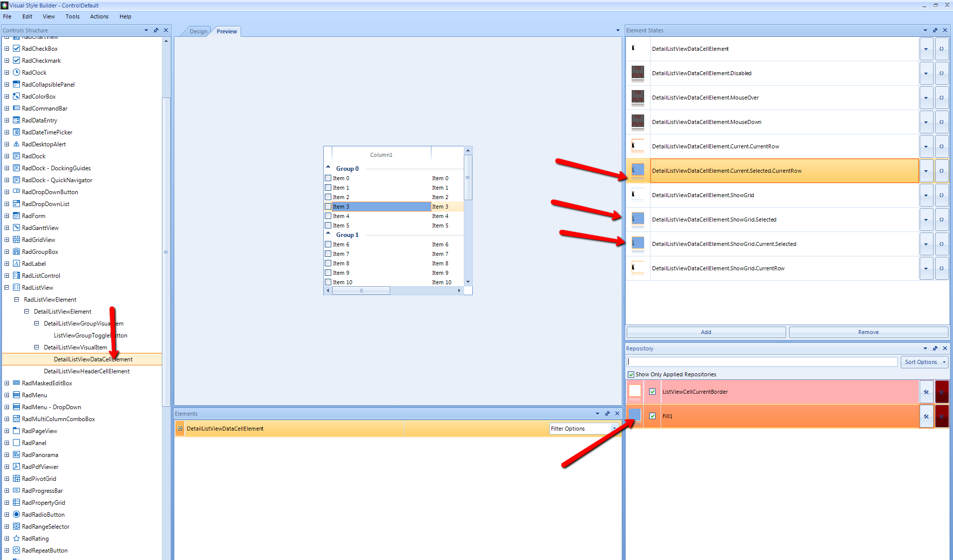Click the Column1 header in preview list
The image size is (953, 560).
381,155
